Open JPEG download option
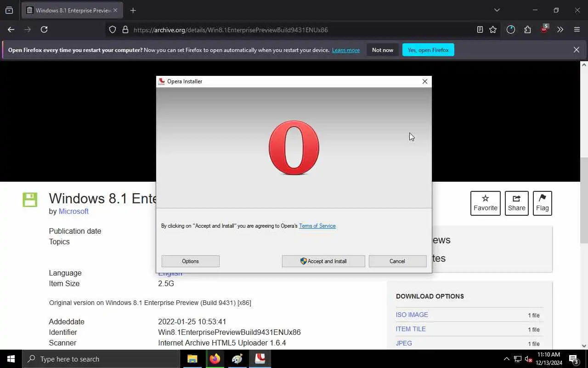588x368 pixels. [404, 343]
